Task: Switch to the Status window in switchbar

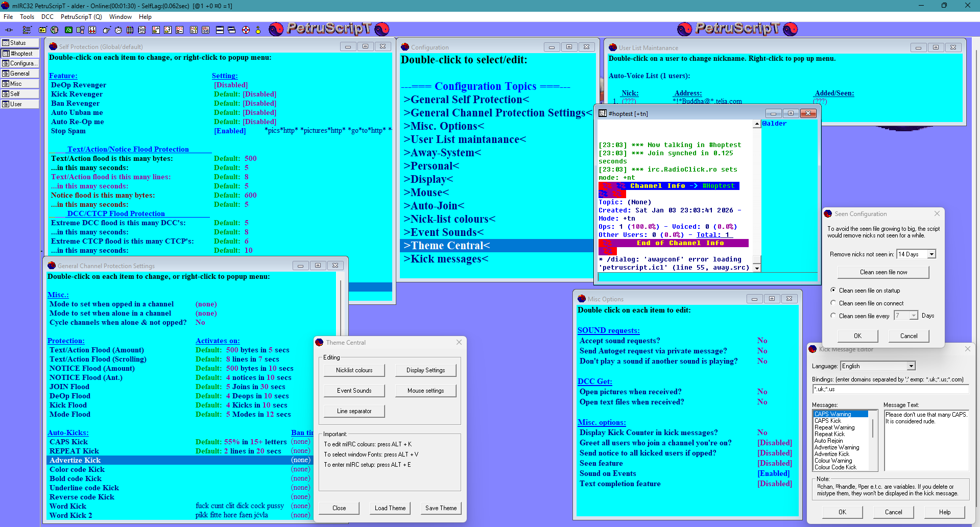Action: [x=20, y=43]
